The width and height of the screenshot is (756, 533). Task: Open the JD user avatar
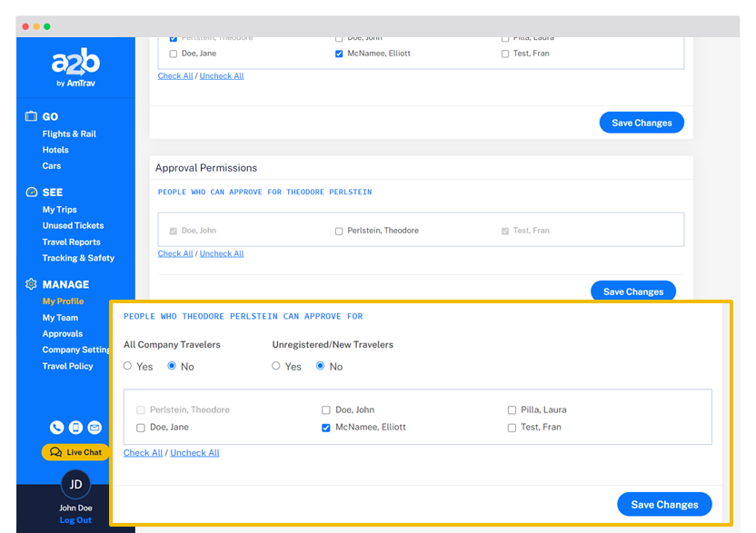[x=75, y=485]
